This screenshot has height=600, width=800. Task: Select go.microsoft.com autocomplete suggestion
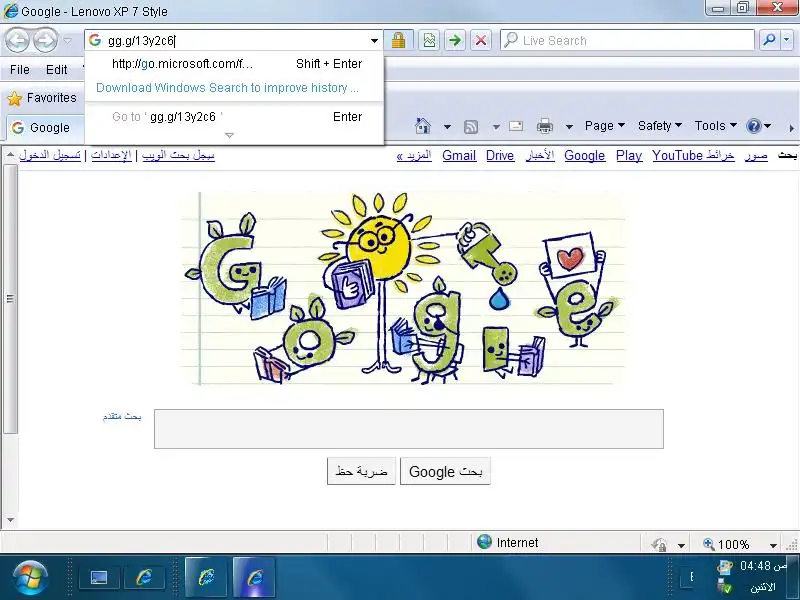click(234, 64)
